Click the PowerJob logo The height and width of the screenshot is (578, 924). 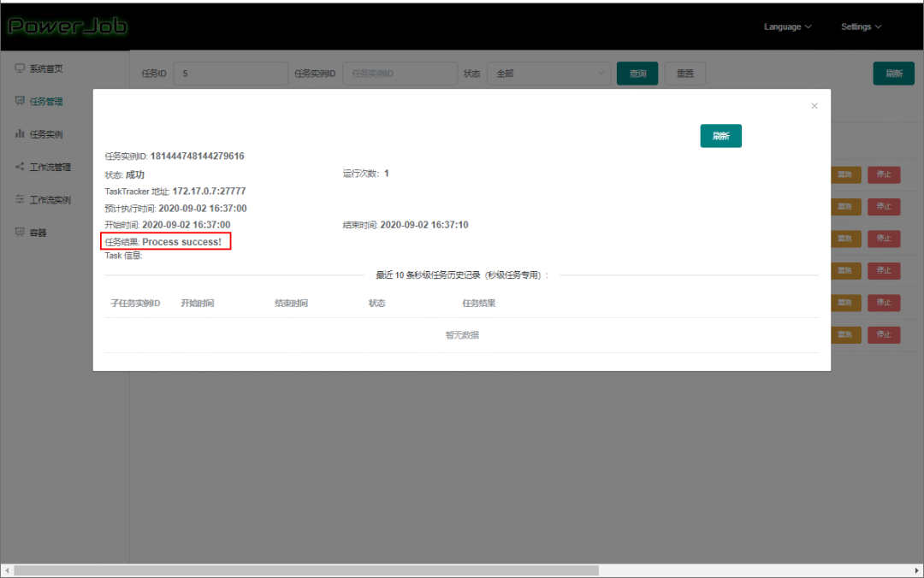67,27
